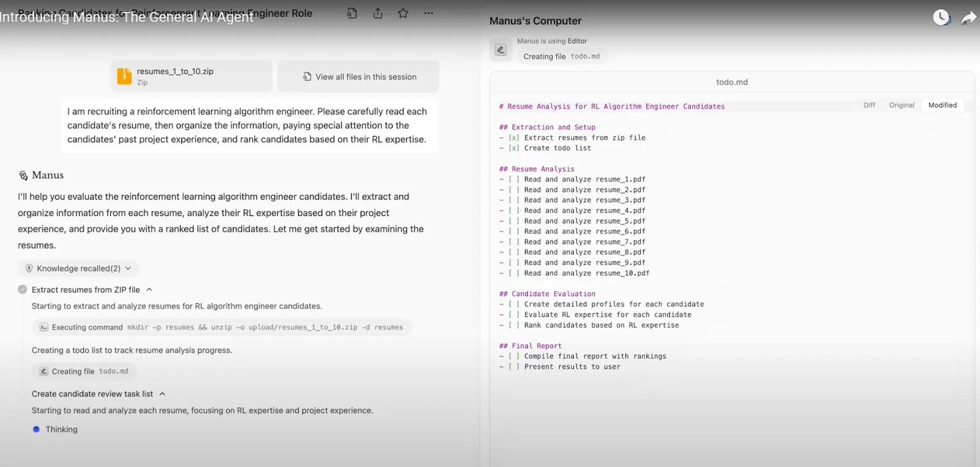The width and height of the screenshot is (980, 467).
Task: Click the Creating file todo.md chip in chat
Action: (84, 372)
